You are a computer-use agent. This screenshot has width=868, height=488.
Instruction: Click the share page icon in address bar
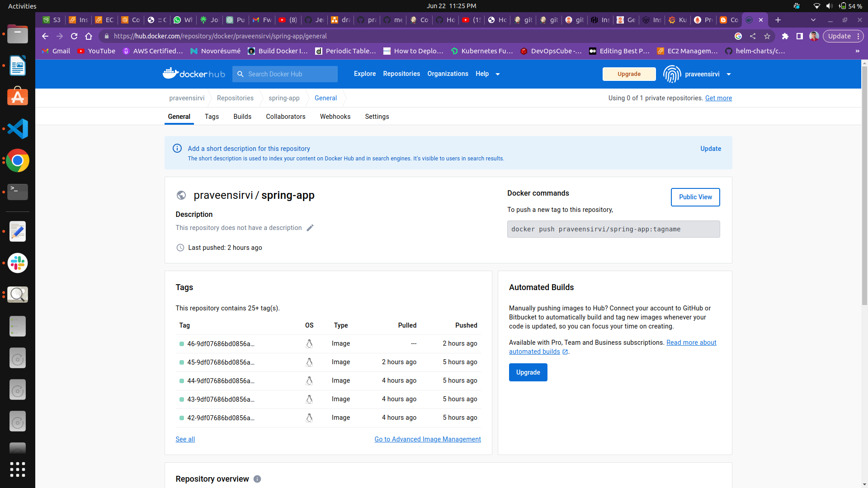[753, 36]
